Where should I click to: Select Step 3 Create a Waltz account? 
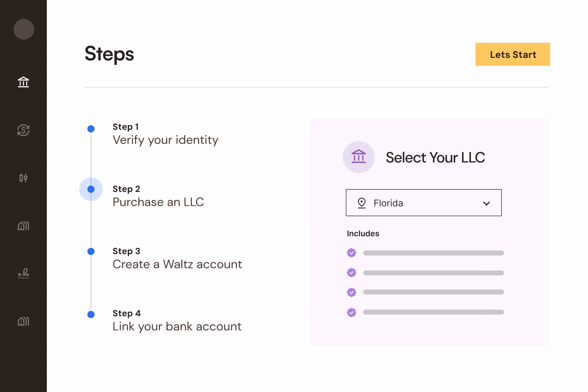(x=177, y=258)
